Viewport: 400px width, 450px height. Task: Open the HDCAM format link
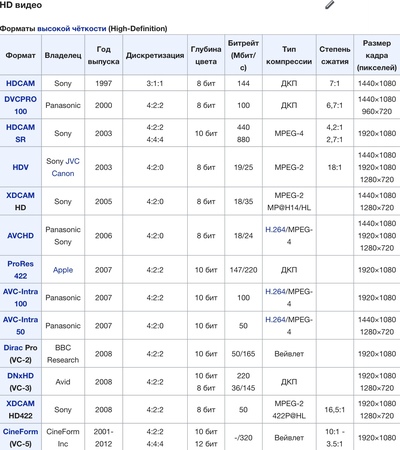[20, 83]
